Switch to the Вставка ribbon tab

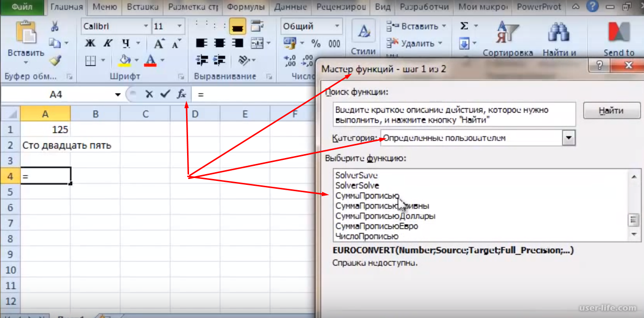tap(143, 7)
